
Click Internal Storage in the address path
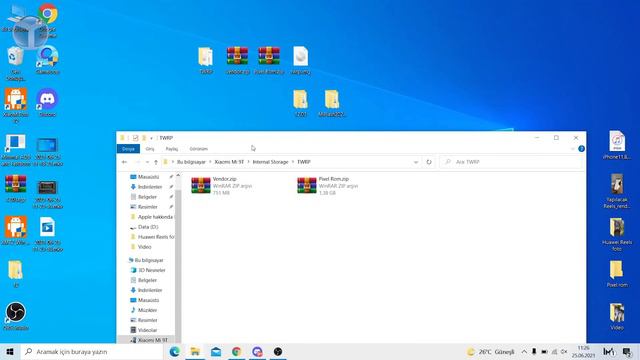(270, 162)
